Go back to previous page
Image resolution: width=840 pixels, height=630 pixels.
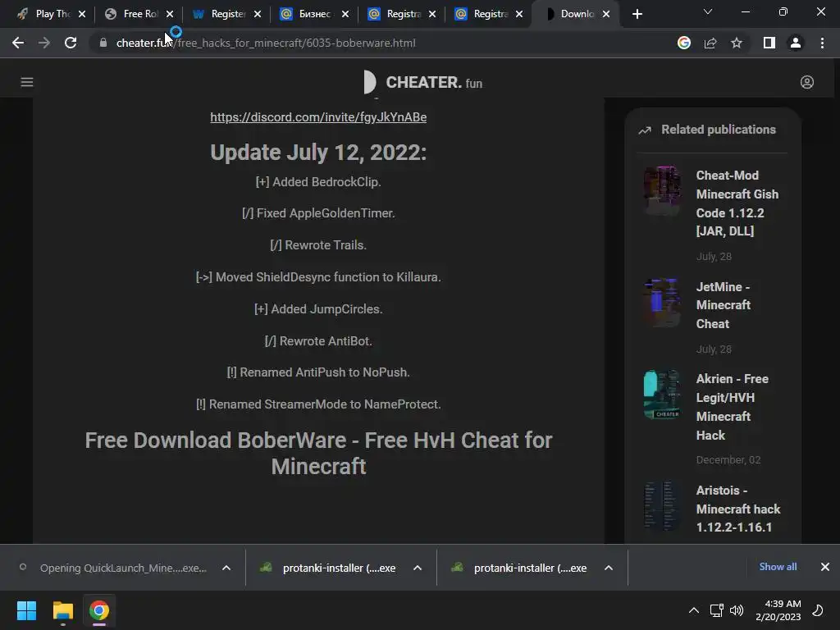point(18,43)
